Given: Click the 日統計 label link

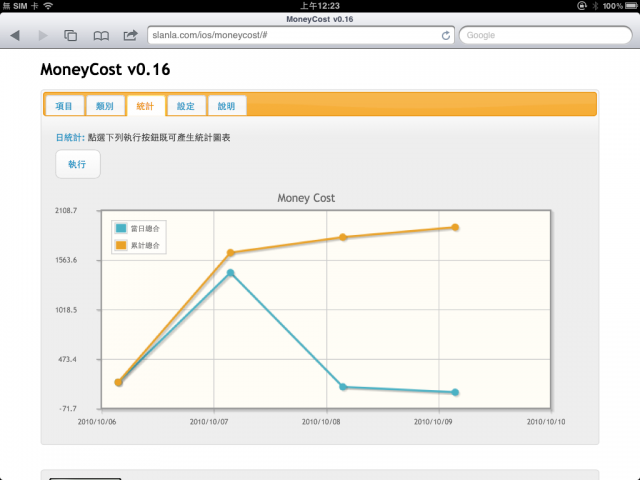Looking at the screenshot, I should pyautogui.click(x=70, y=138).
